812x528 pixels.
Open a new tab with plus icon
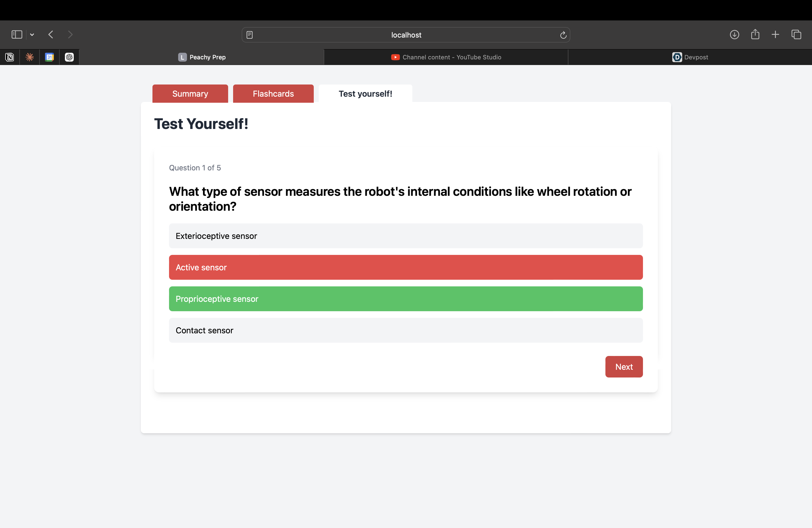(775, 35)
